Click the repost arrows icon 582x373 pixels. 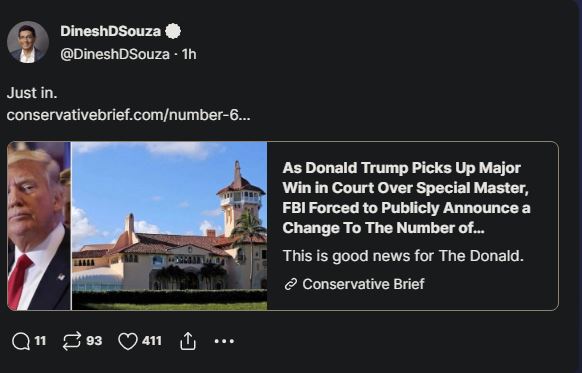pos(71,341)
